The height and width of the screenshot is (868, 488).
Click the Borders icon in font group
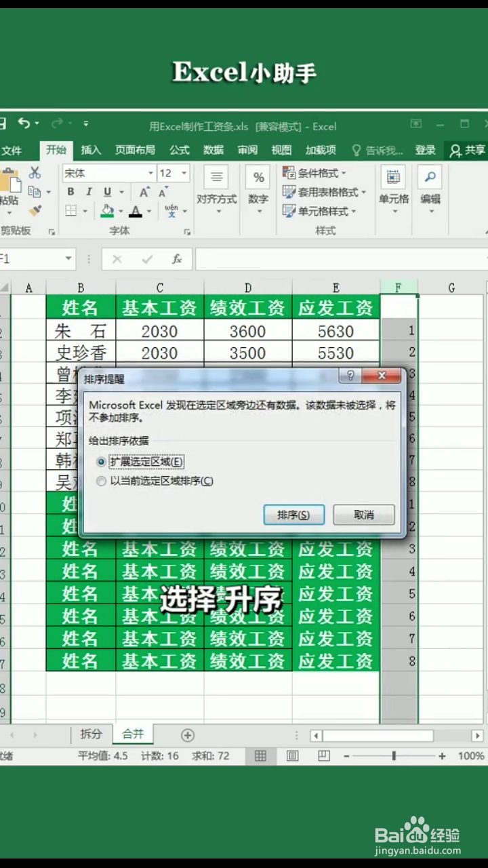point(70,211)
